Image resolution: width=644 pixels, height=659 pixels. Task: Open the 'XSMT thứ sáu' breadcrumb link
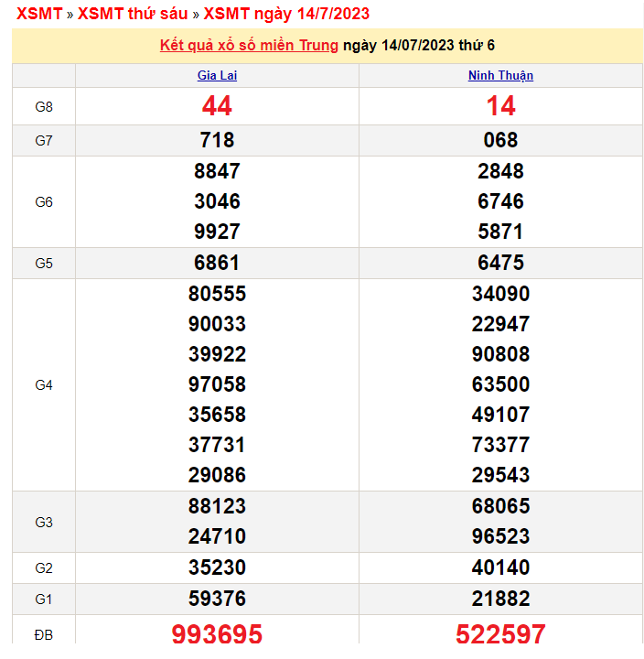[x=133, y=14]
